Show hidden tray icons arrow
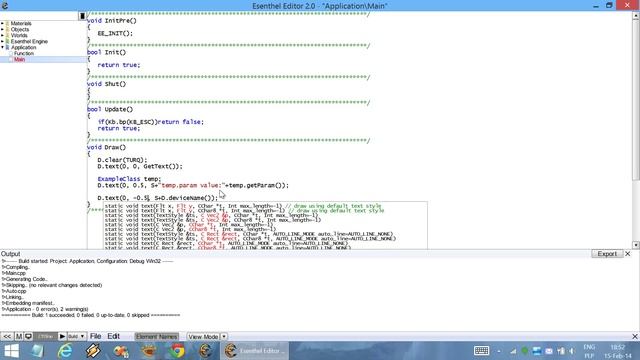640x360 pixels. (499, 351)
